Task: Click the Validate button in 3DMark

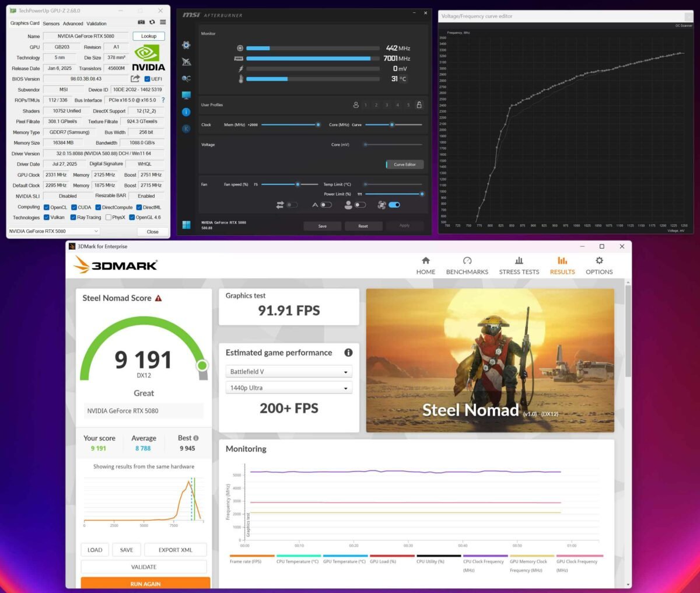Action: (x=143, y=567)
